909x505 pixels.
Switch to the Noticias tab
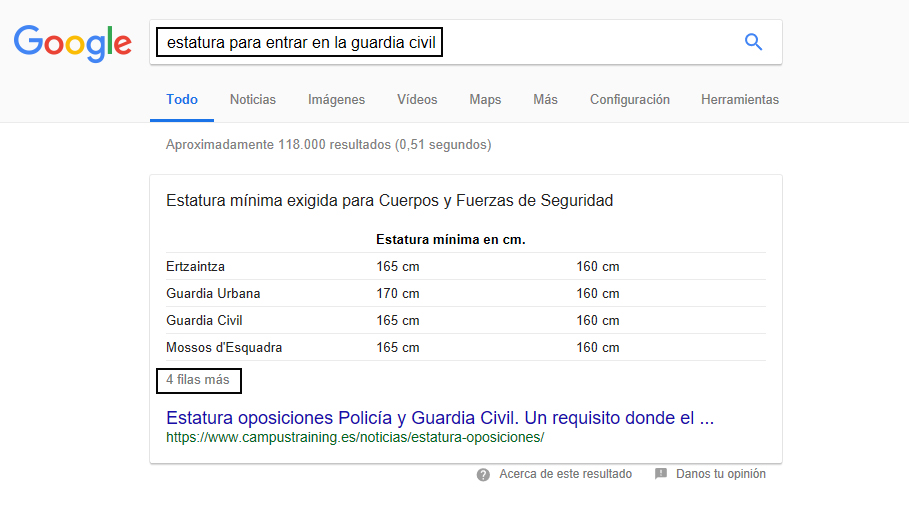coord(252,100)
